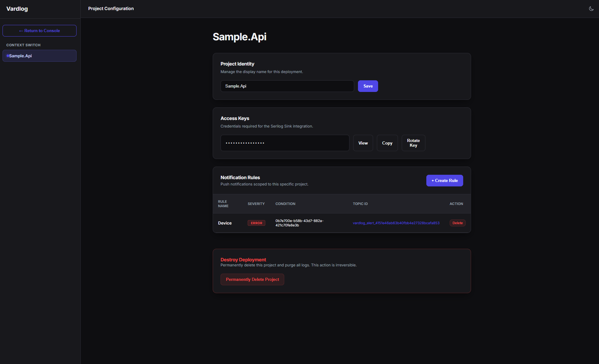Click inside the project name input field

point(287,86)
